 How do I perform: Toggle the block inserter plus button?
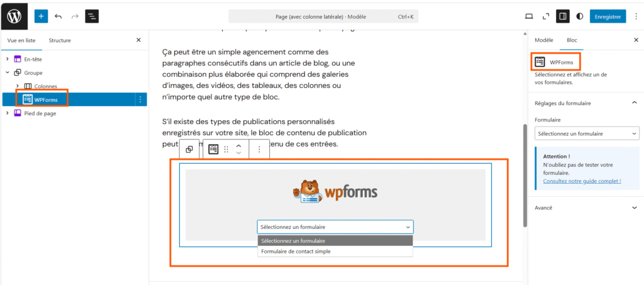[x=41, y=16]
